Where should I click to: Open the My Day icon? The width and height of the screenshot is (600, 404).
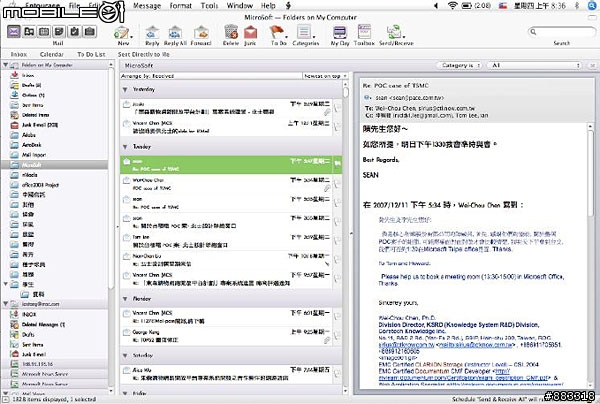pyautogui.click(x=340, y=32)
